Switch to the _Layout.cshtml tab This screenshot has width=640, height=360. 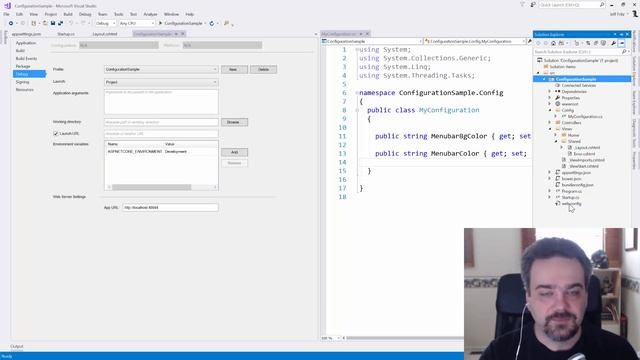click(105, 34)
